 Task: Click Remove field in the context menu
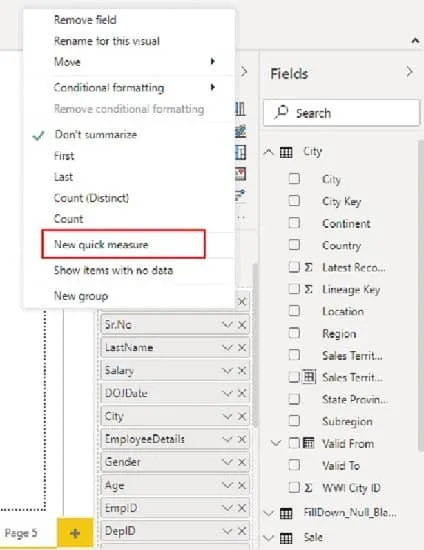[85, 20]
